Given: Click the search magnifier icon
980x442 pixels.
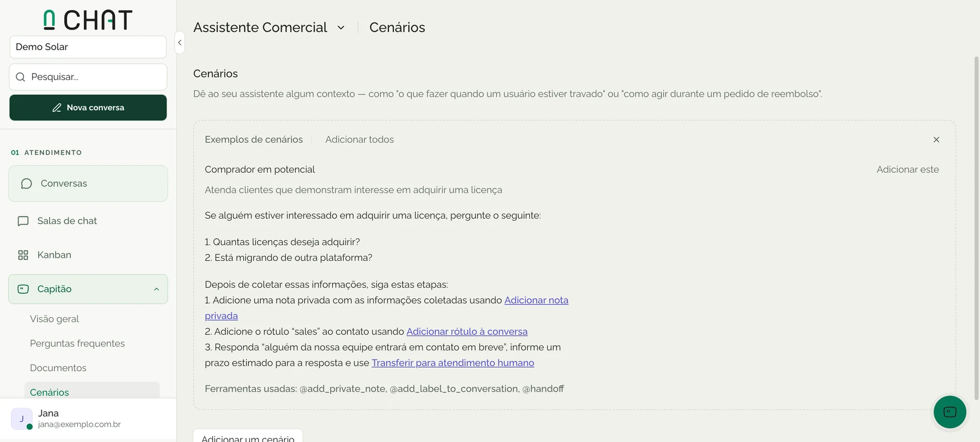Looking at the screenshot, I should pyautogui.click(x=21, y=77).
